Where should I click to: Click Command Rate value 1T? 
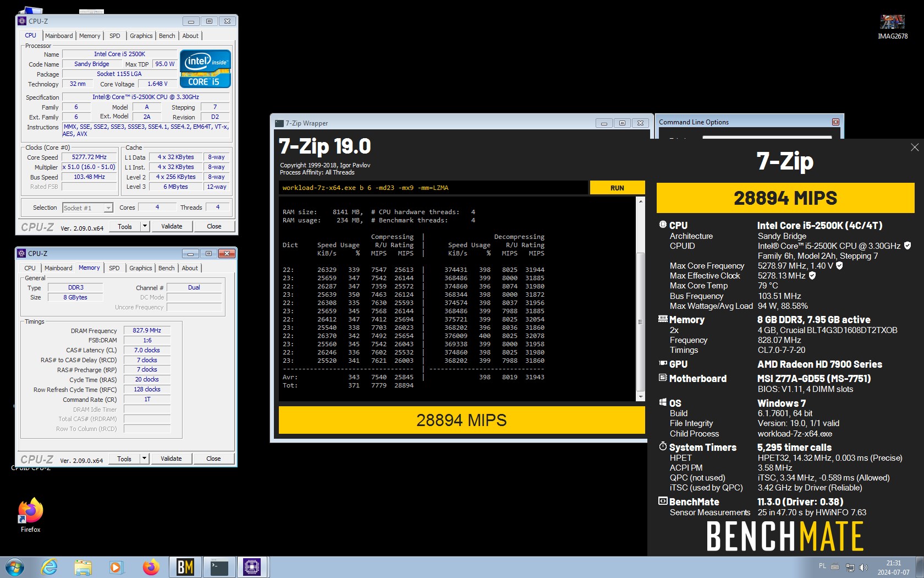click(x=147, y=399)
